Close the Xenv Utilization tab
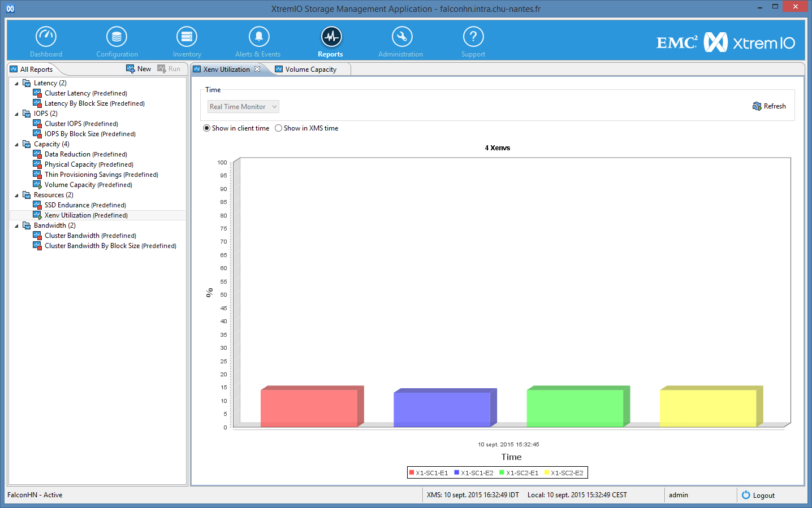Viewport: 812px width, 508px height. click(257, 69)
